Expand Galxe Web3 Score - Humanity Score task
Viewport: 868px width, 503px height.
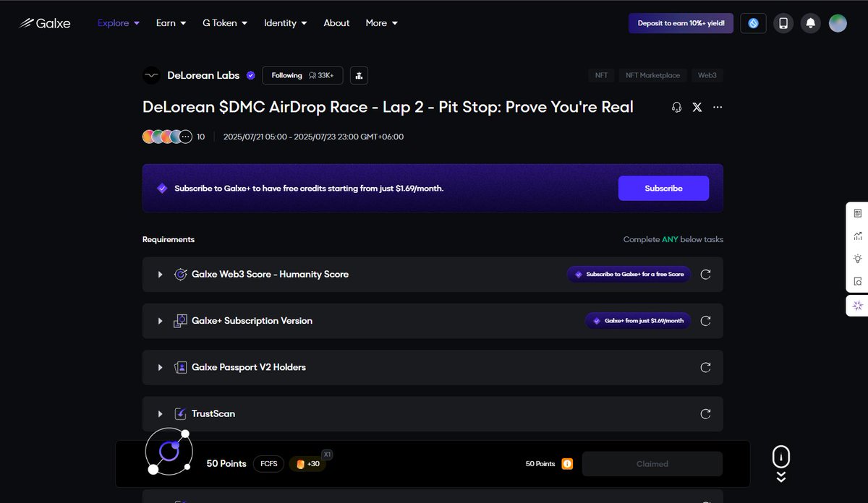point(161,275)
